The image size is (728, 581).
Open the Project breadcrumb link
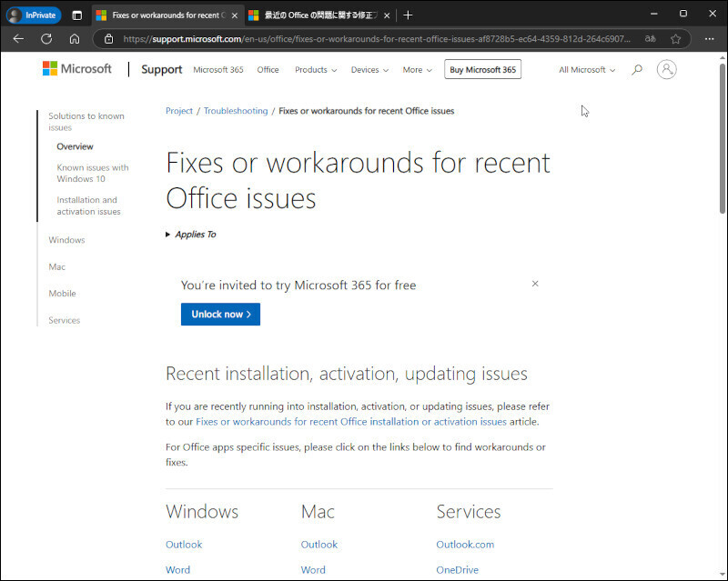click(179, 111)
